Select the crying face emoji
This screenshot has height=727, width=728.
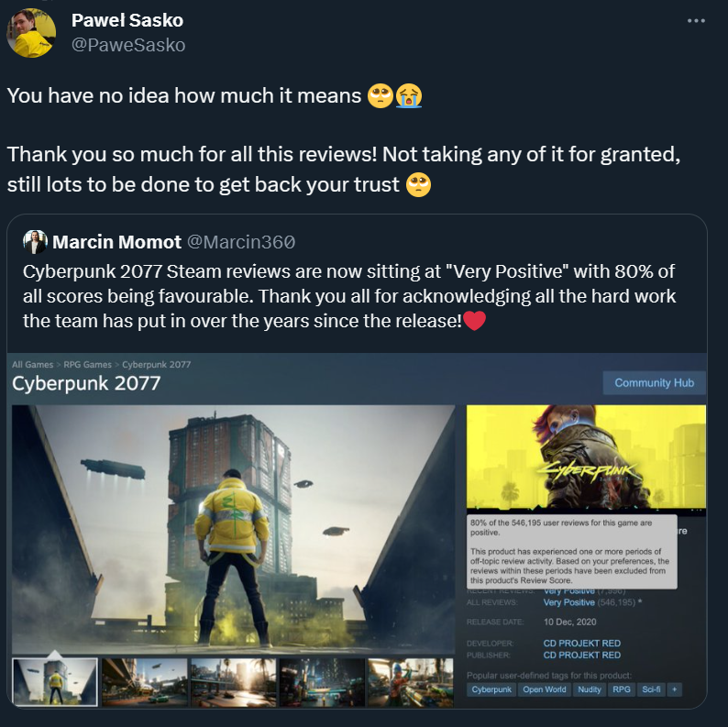(409, 96)
